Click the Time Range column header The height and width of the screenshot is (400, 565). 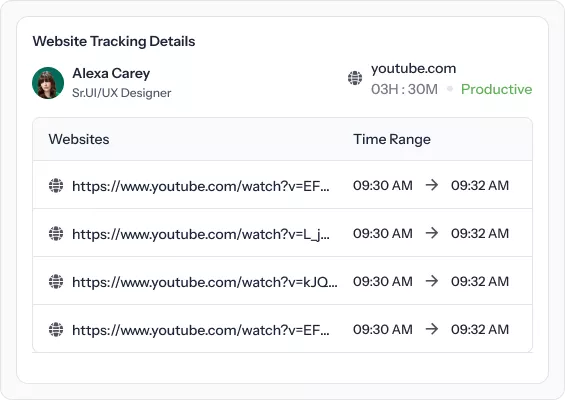(392, 139)
